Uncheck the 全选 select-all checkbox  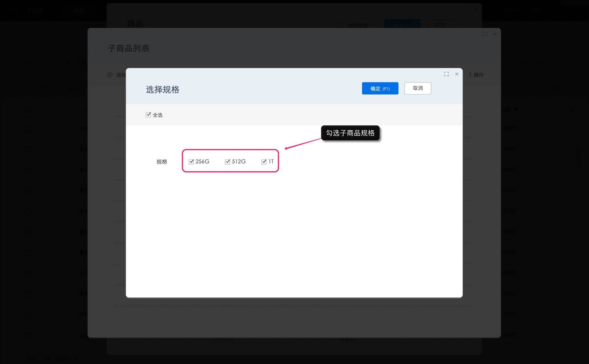148,115
